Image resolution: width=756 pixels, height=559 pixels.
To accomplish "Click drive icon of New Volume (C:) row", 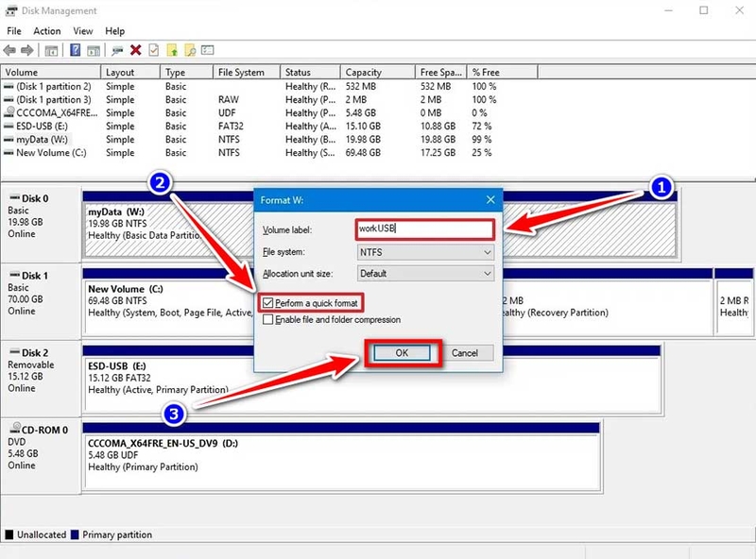I will point(9,153).
